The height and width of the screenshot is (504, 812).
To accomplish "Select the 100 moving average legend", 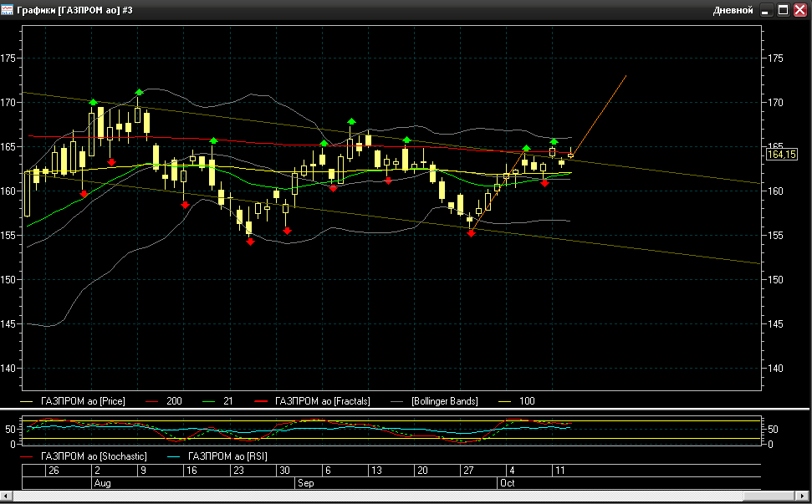I will coord(527,401).
